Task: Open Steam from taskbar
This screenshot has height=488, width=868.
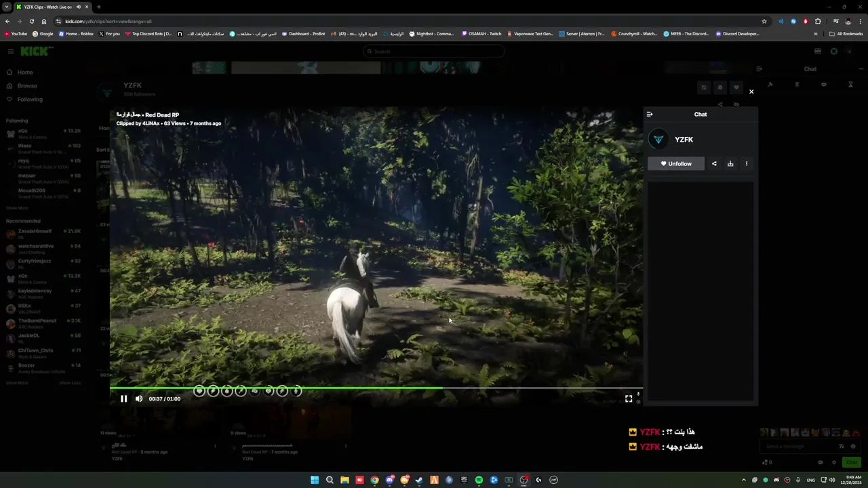Action: point(419,480)
